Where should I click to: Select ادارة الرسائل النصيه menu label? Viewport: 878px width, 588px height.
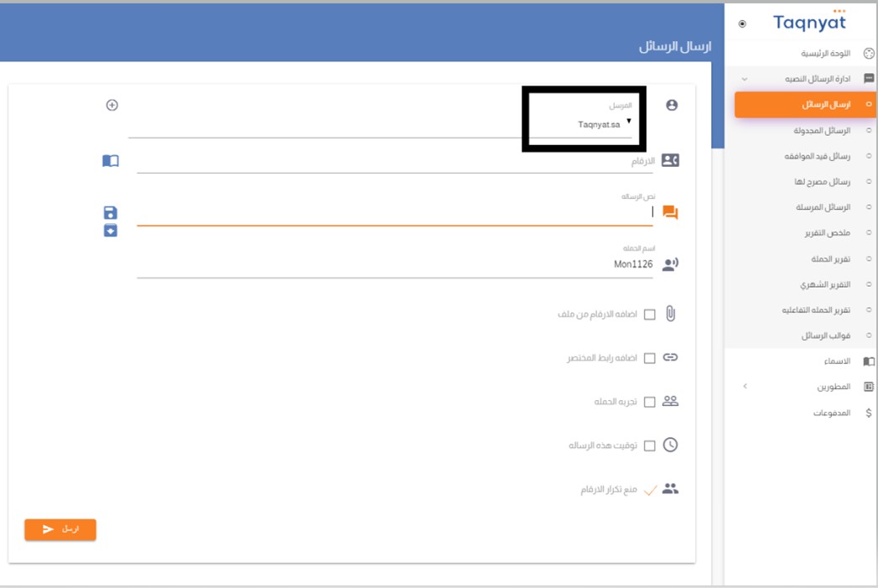point(818,79)
